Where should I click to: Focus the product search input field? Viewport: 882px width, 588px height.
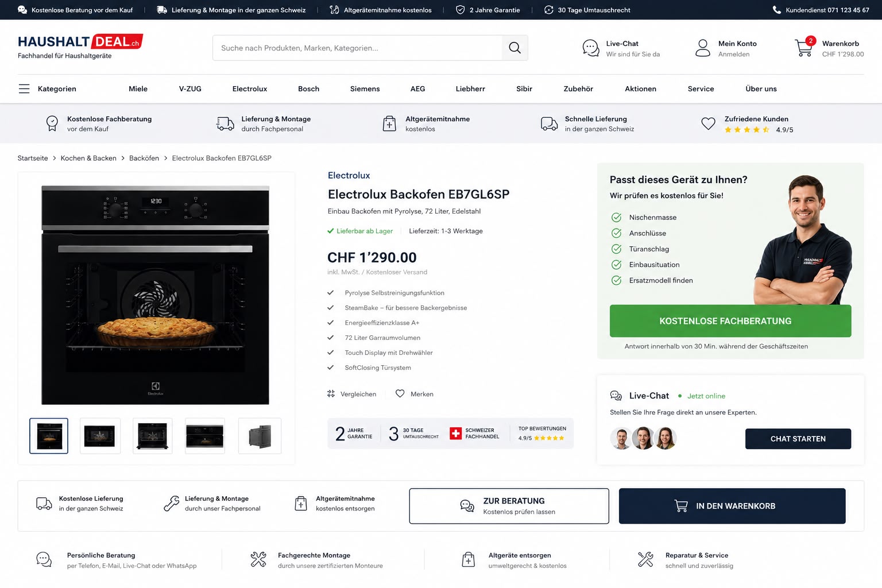pyautogui.click(x=357, y=48)
